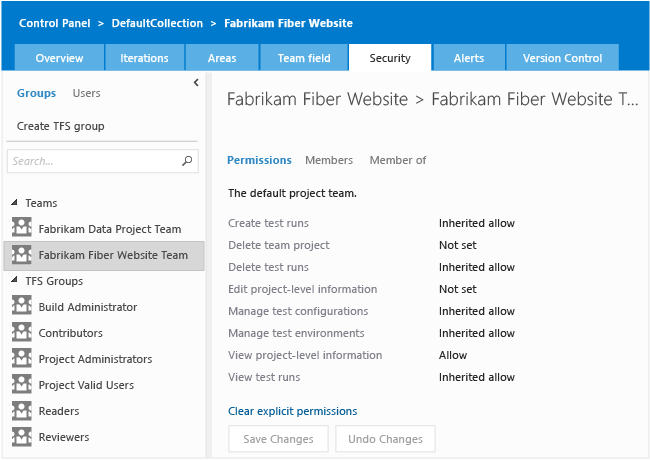This screenshot has width=650, height=460.
Task: Open the Team field tab
Action: pyautogui.click(x=304, y=58)
